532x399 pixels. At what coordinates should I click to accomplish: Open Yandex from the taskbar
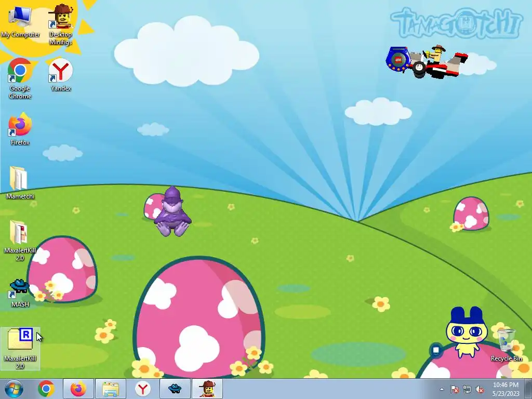[x=143, y=389]
